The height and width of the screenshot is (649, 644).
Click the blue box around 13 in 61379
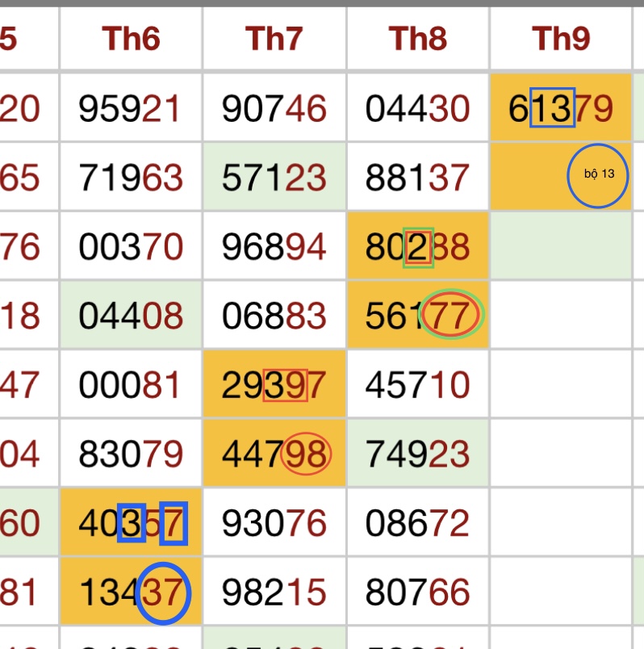[553, 107]
